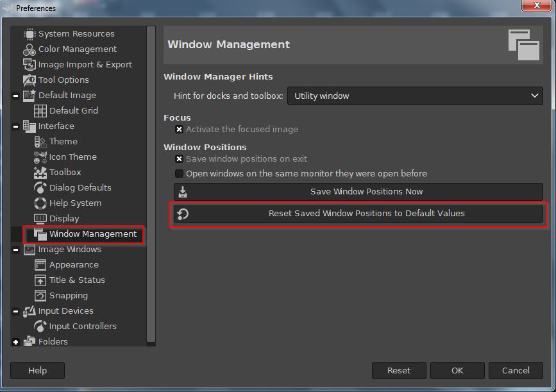
Task: Select the Color Management page icon
Action: [30, 49]
